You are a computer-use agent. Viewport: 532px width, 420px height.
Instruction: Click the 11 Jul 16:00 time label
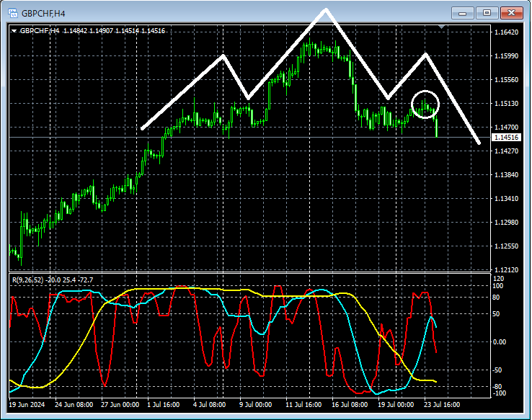303,405
